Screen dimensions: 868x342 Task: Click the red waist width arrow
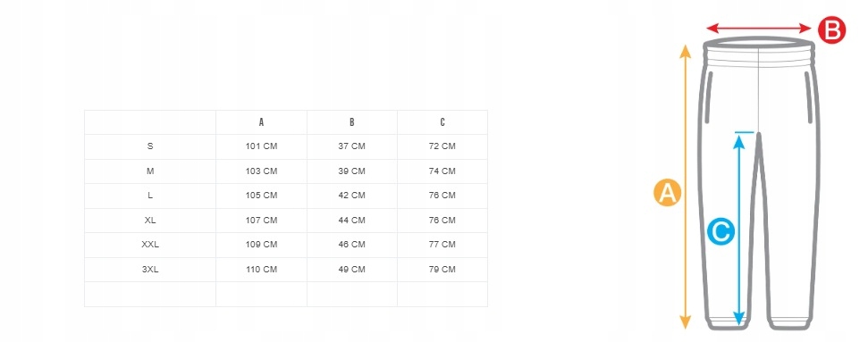(x=759, y=29)
